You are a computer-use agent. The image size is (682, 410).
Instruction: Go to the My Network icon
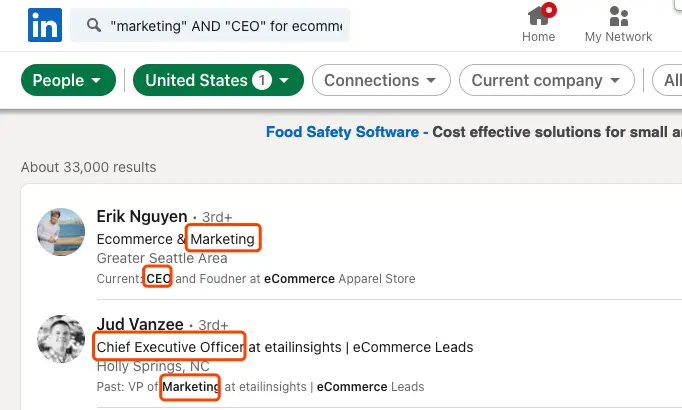(x=618, y=16)
